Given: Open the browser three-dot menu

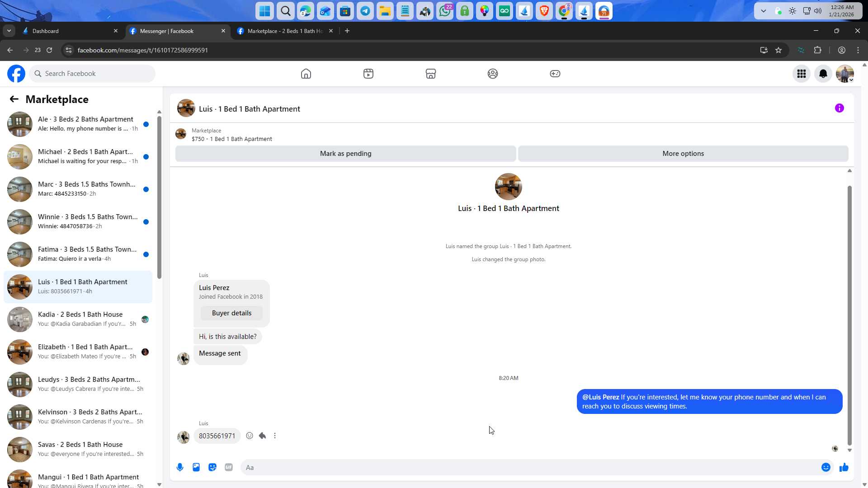Looking at the screenshot, I should [x=858, y=50].
